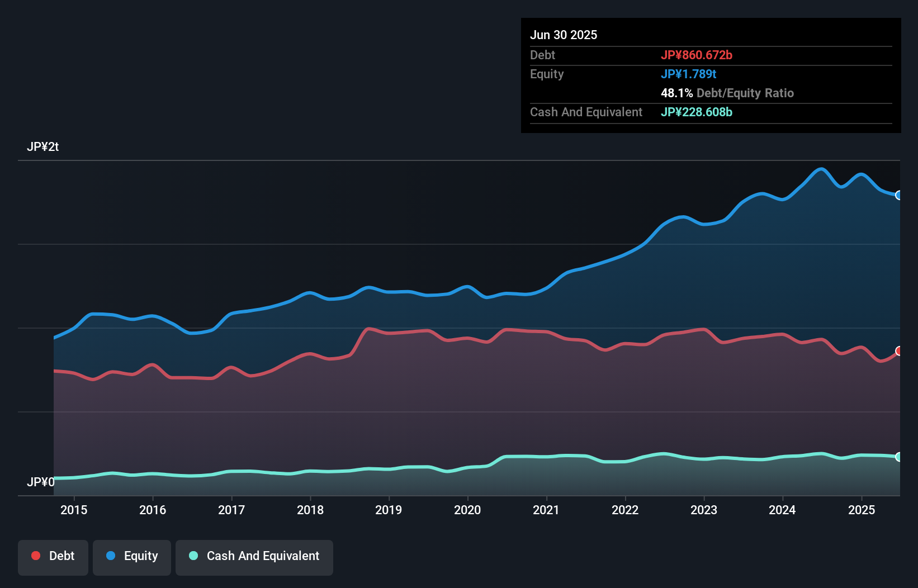The height and width of the screenshot is (588, 918).
Task: Click the 48.1% Debt/Equity Ratio text
Action: pyautogui.click(x=727, y=93)
